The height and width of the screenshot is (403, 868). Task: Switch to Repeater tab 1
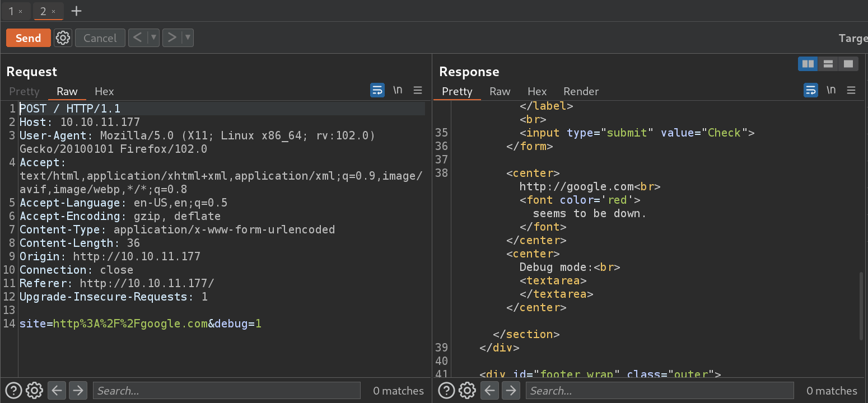pos(11,11)
